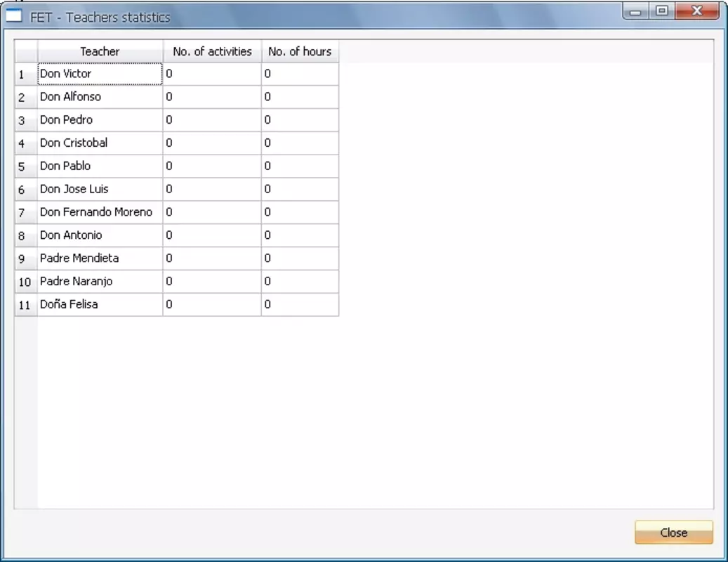
Task: Sort by the Teacher column header
Action: tap(100, 51)
